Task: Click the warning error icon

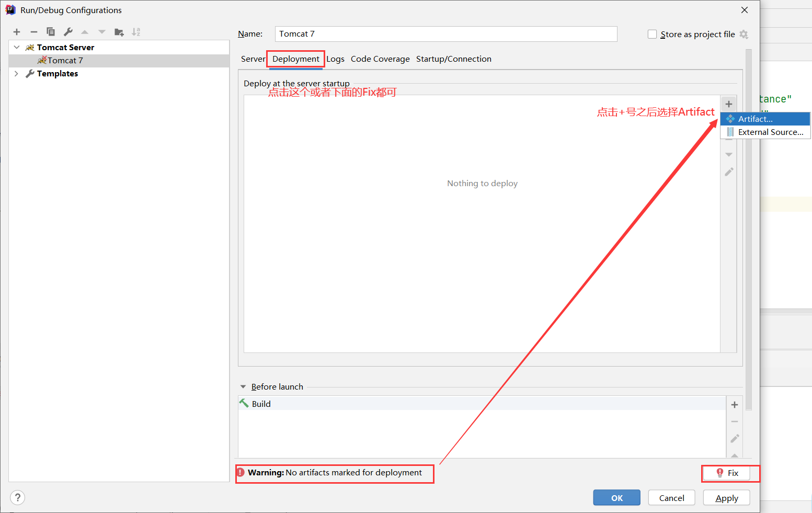Action: 241,472
